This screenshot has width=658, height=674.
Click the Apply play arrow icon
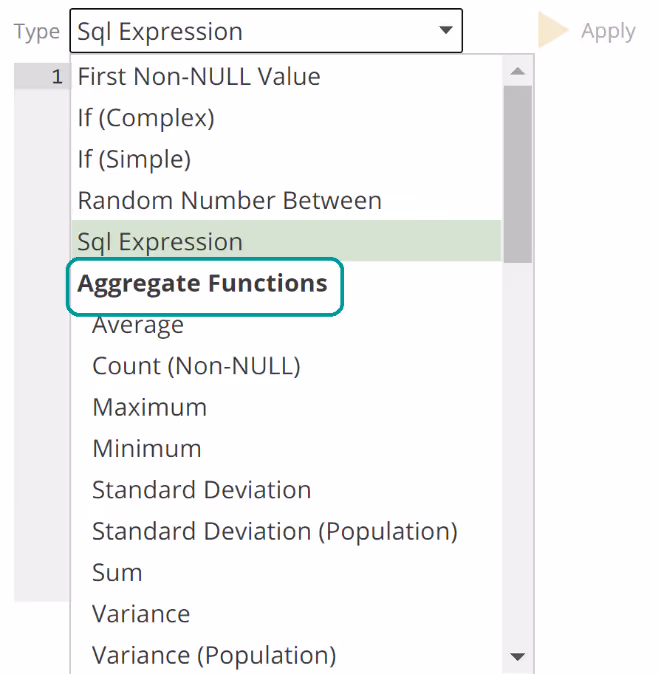click(553, 31)
